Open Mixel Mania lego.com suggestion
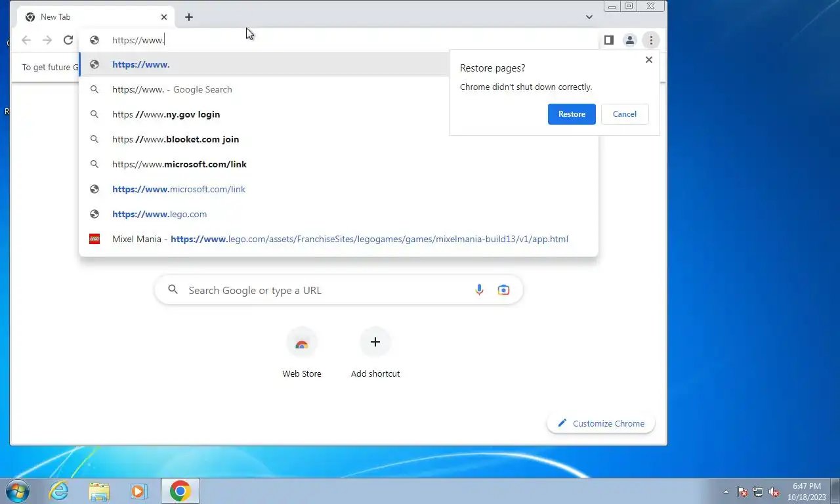840x504 pixels. coord(339,239)
